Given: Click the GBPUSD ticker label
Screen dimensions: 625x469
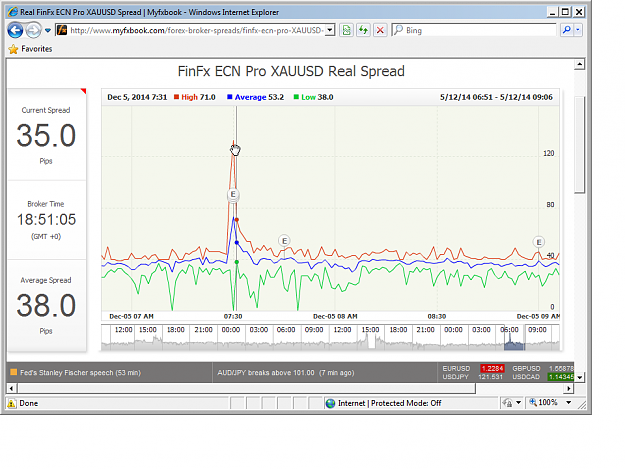Looking at the screenshot, I should [526, 369].
